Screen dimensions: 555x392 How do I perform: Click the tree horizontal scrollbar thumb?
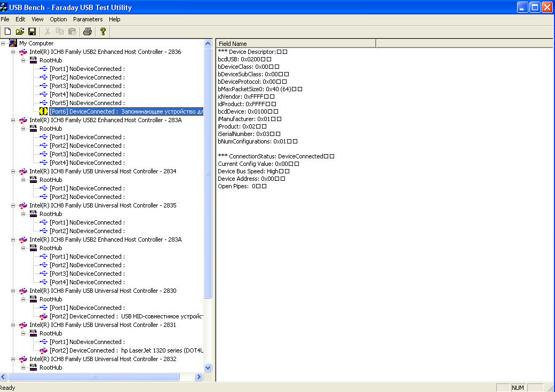point(94,377)
